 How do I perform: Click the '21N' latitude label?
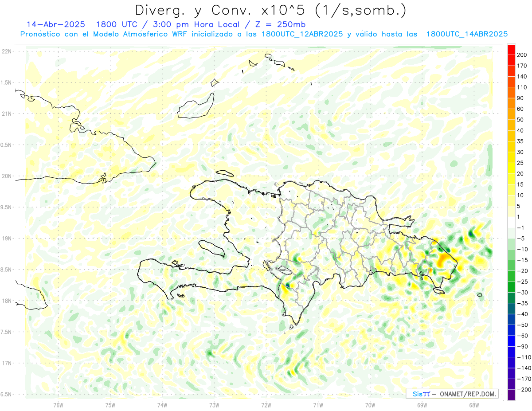[6, 114]
